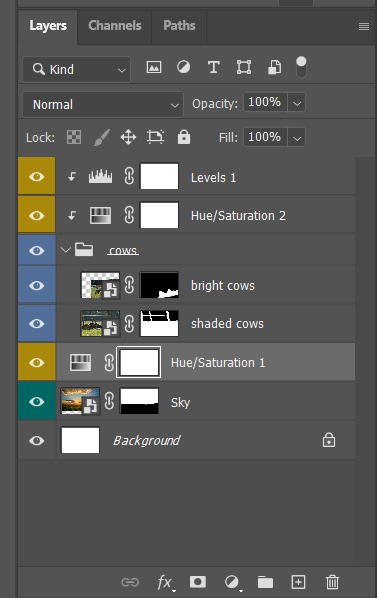Hide the Sky layer
The image size is (377, 598).
click(37, 401)
